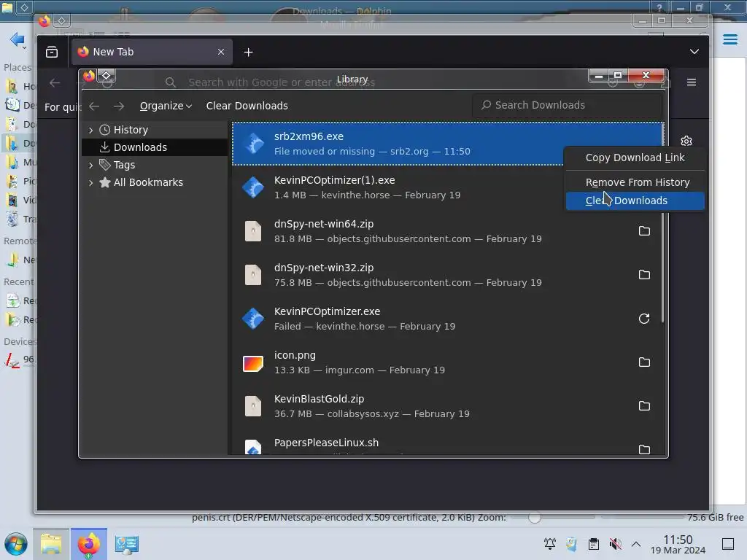Open the Dolphin hamburger menu
The image size is (747, 560).
(729, 39)
